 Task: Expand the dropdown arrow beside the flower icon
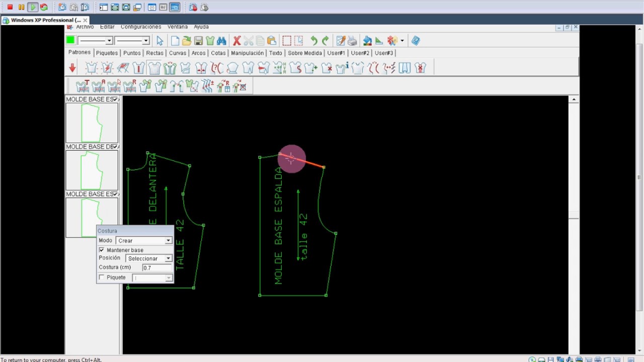click(x=402, y=41)
